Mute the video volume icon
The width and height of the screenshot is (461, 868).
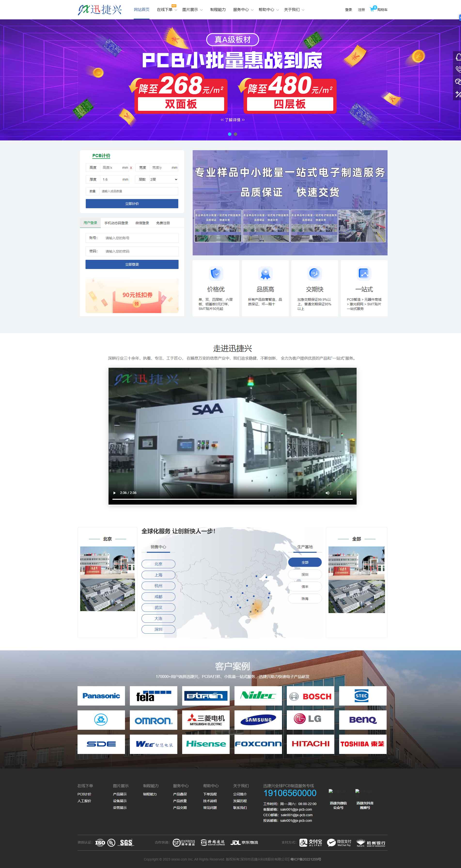(327, 493)
